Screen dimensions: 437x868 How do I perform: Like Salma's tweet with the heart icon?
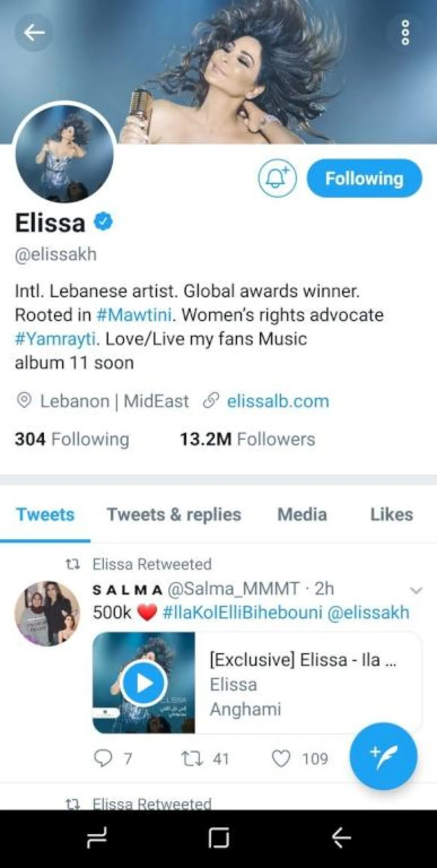pyautogui.click(x=281, y=759)
